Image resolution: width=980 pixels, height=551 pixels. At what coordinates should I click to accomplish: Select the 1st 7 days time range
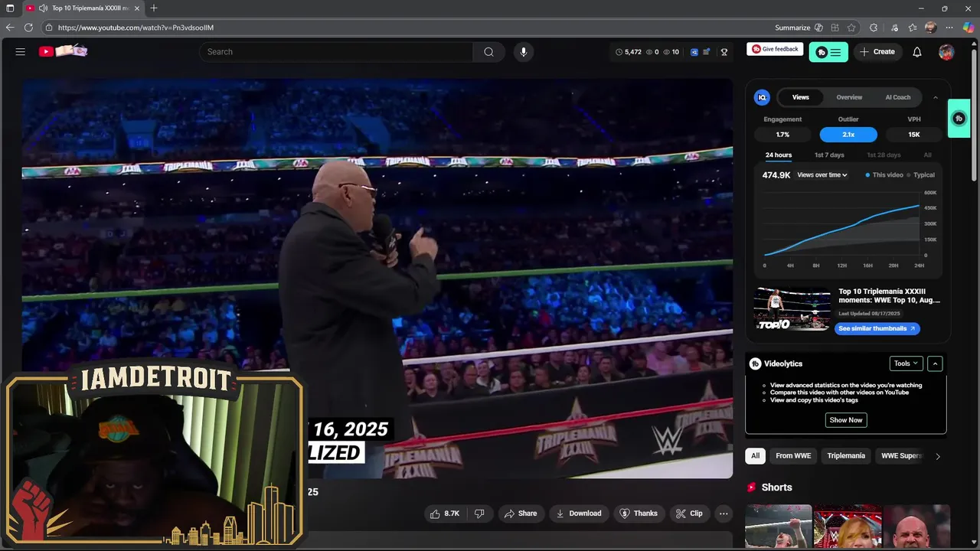(x=829, y=155)
